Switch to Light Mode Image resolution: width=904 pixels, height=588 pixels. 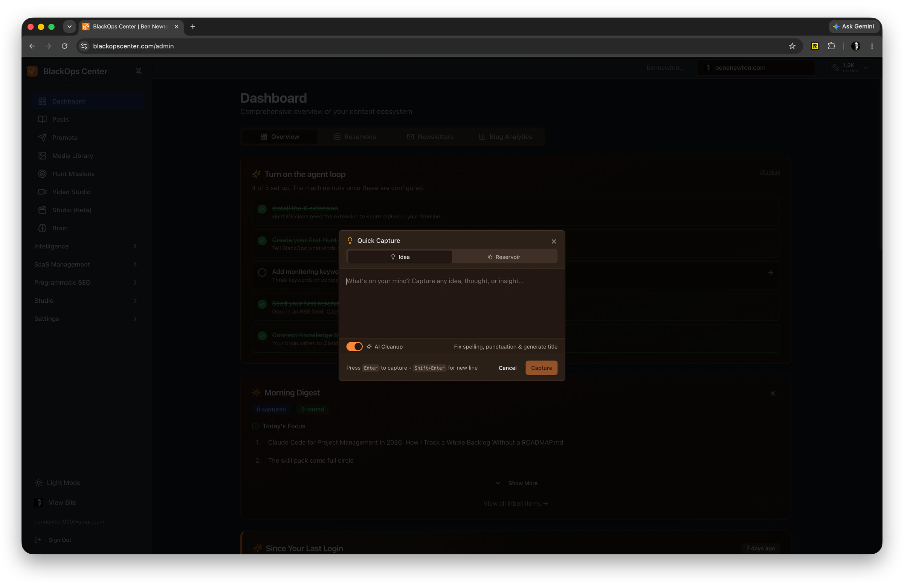tap(58, 483)
